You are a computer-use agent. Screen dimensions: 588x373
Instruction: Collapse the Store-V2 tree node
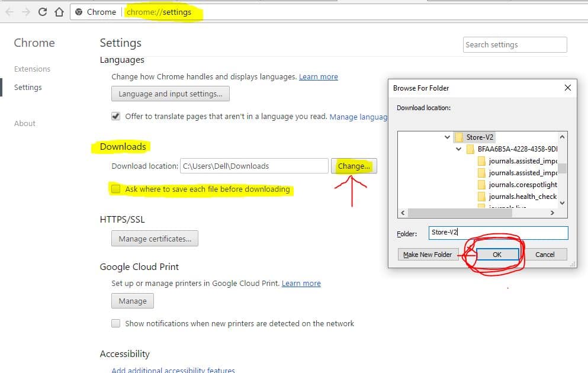[447, 137]
